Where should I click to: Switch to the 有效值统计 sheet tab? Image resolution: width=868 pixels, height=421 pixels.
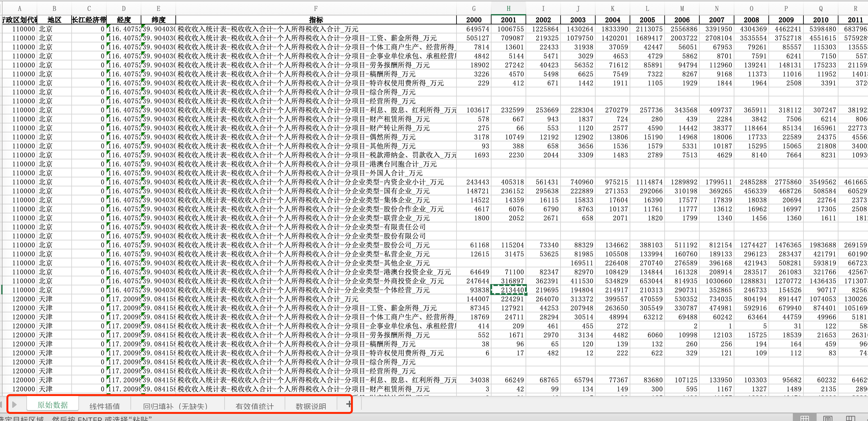(254, 406)
